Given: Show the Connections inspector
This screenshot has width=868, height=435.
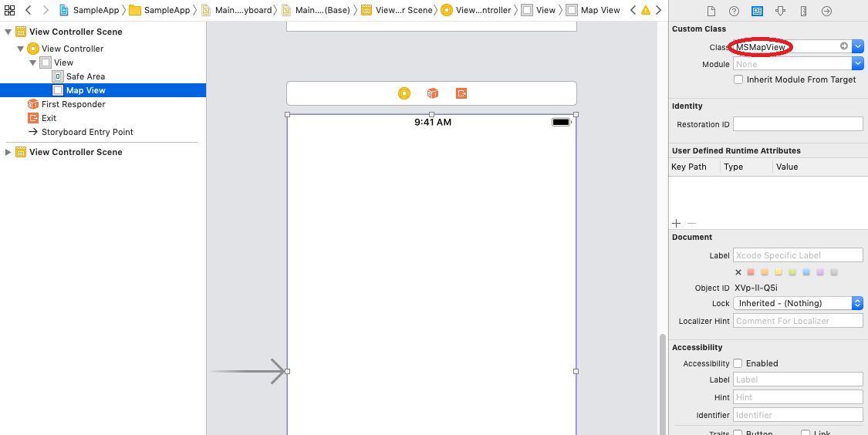Looking at the screenshot, I should (x=826, y=11).
